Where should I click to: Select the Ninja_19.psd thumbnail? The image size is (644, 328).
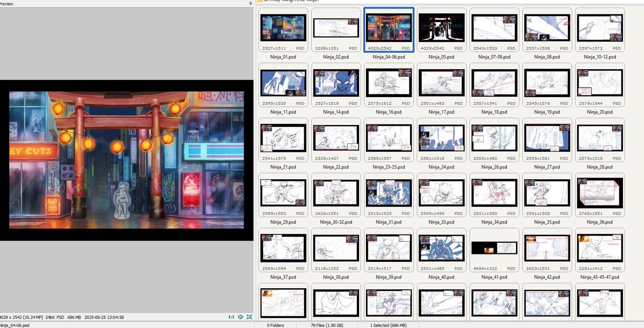547,85
